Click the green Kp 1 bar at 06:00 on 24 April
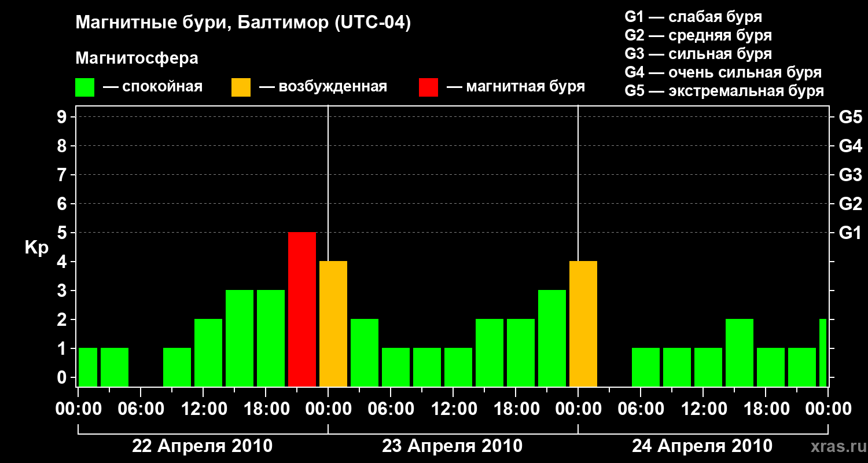 click(646, 367)
